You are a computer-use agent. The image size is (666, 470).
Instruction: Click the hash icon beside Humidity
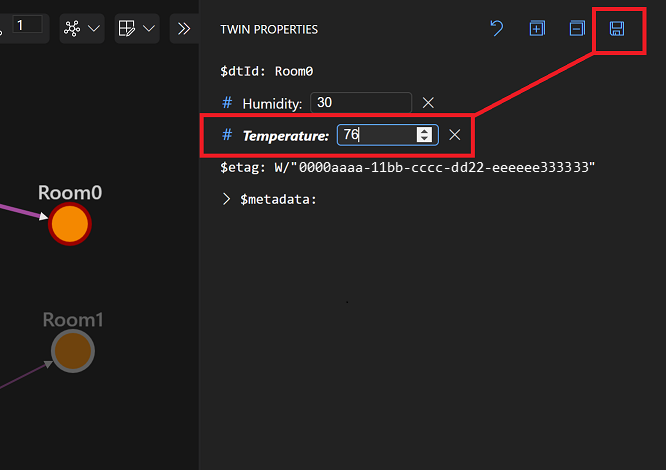[x=227, y=103]
